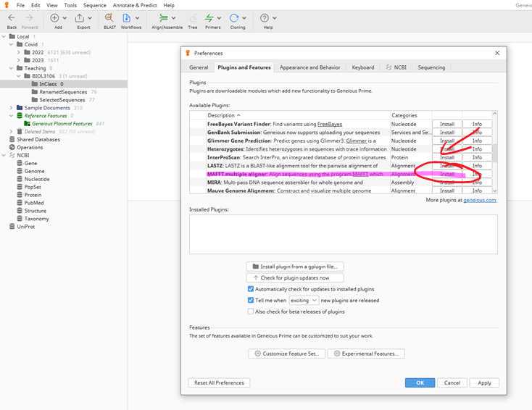Enable beta releases of plugins checkbox
This screenshot has width=532, height=410.
pos(251,311)
